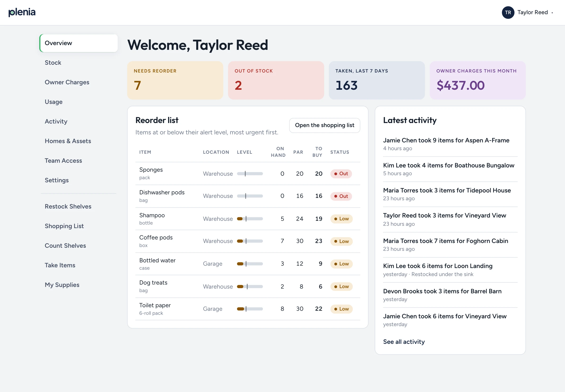The width and height of the screenshot is (565, 392).
Task: Open the Stock page
Action: [x=53, y=63]
